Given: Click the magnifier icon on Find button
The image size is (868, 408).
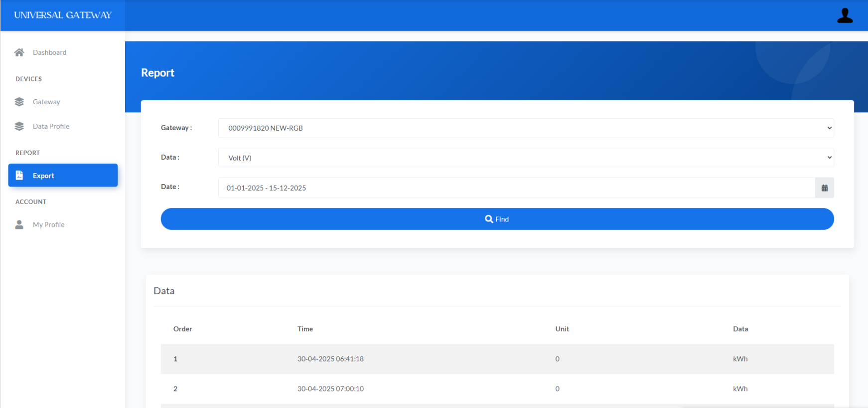Looking at the screenshot, I should point(489,219).
